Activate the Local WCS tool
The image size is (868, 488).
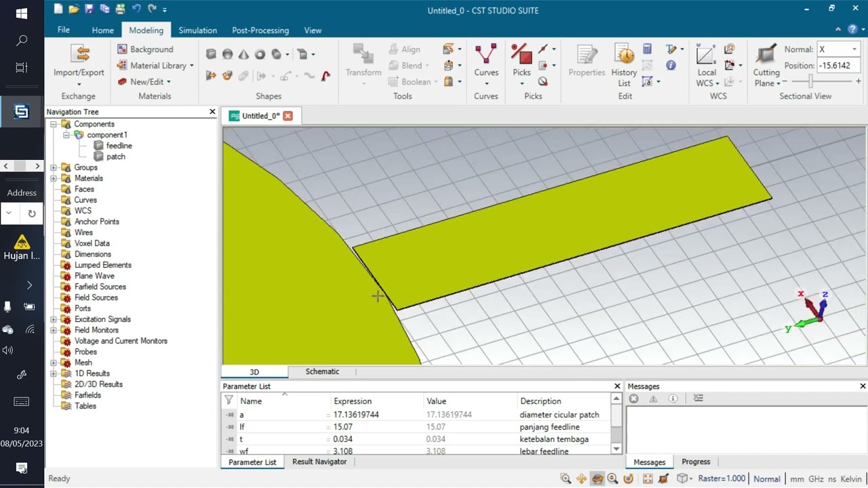706,66
